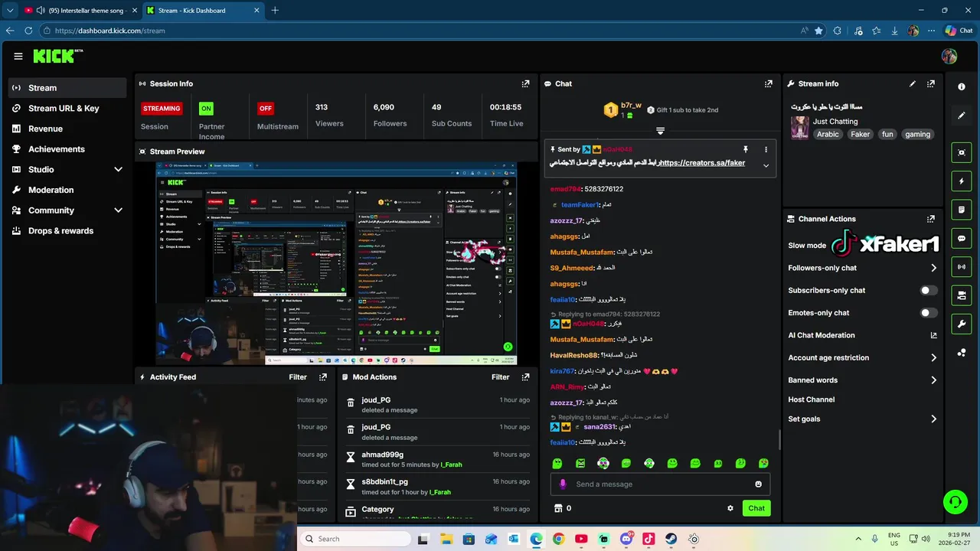Click I_Farah moderator link for ahmad999g
This screenshot has height=551, width=980.
451,465
